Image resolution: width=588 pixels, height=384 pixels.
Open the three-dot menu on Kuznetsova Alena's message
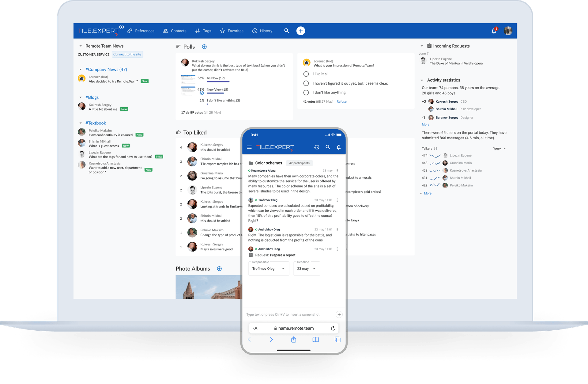pos(337,171)
